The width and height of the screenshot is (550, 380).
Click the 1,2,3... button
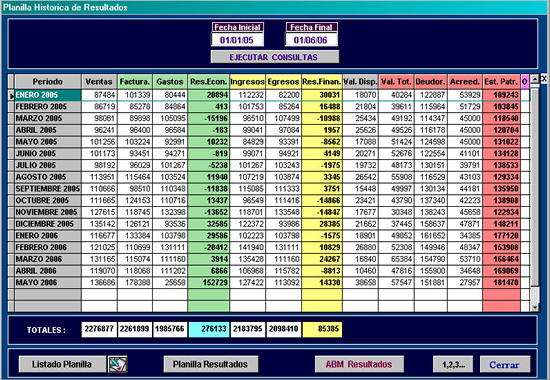453,365
